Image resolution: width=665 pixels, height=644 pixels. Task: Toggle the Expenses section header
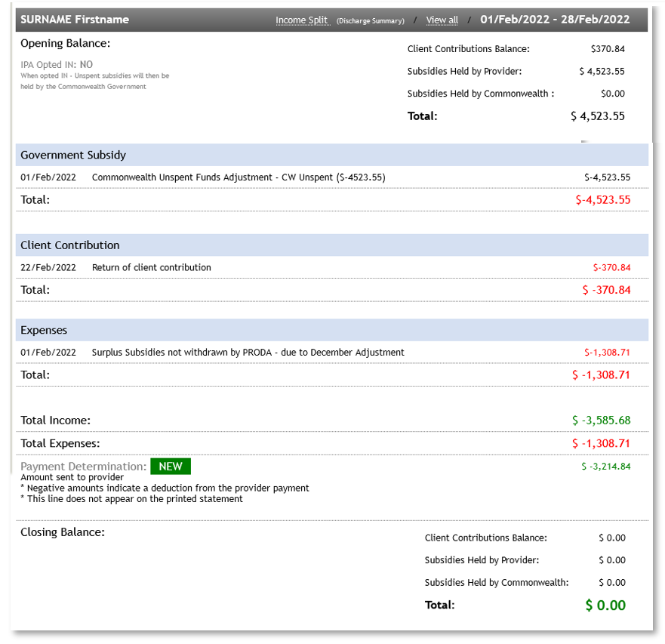point(44,330)
